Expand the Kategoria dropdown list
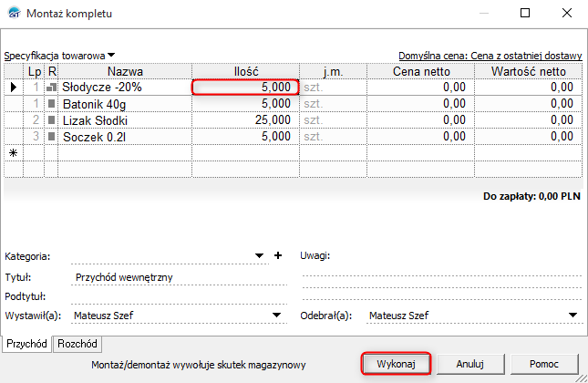 [x=259, y=256]
